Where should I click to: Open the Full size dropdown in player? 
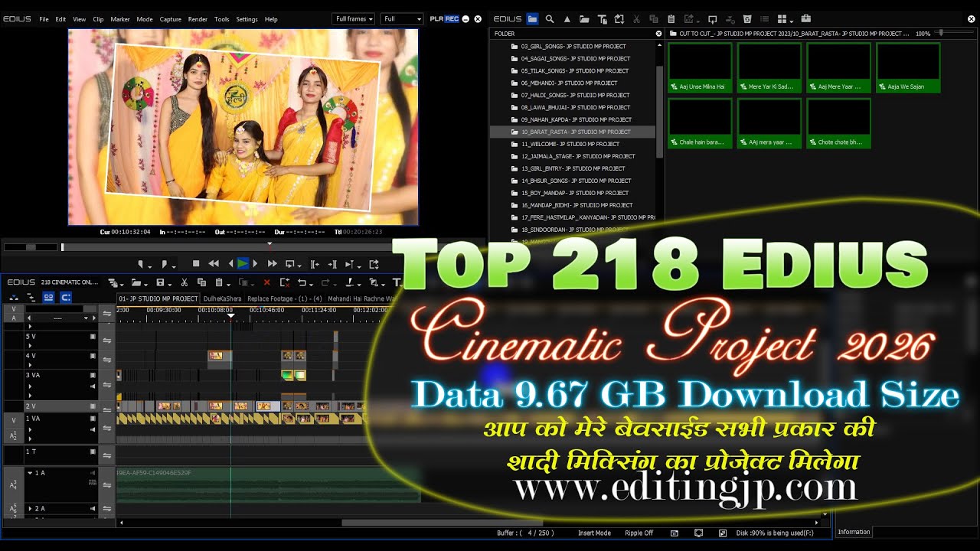[402, 19]
